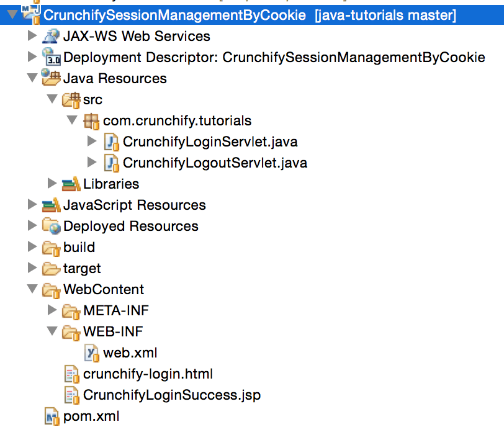Click the Libraries books icon
504x427 pixels.
click(71, 184)
